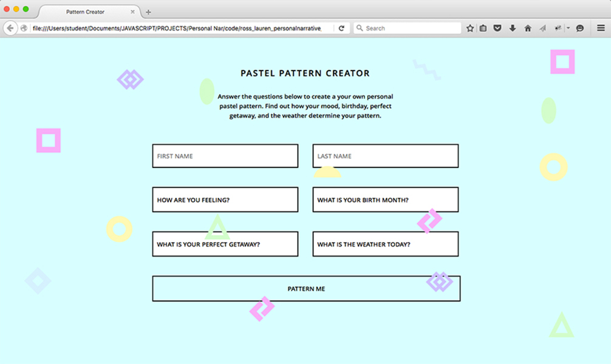Select the Pattern Creator tab
Viewport: 611px width, 364px height.
pos(85,12)
